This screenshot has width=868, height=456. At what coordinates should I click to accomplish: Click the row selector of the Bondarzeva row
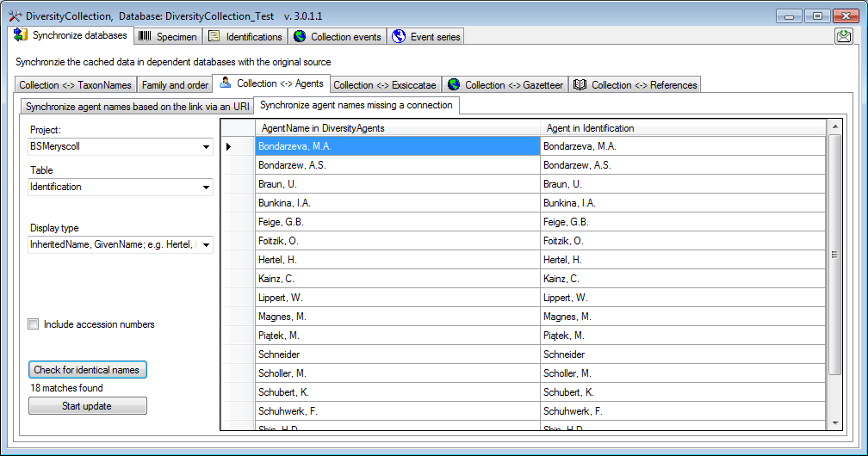238,146
